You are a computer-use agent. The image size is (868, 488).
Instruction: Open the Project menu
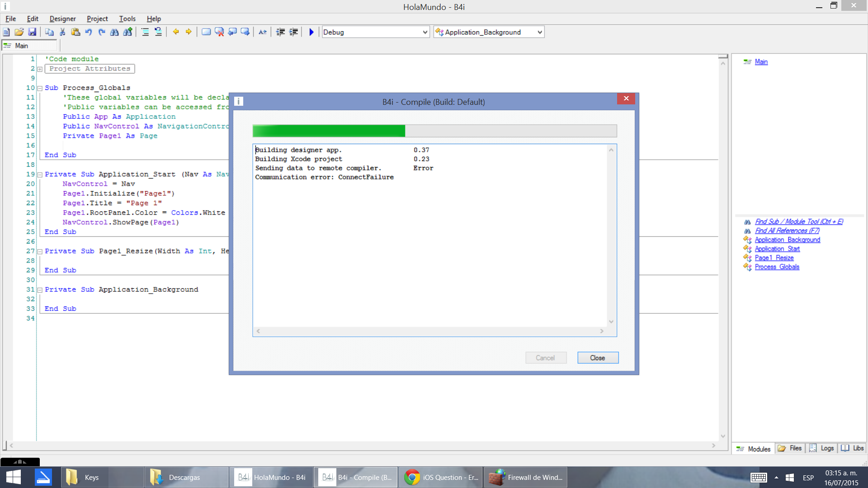pos(97,19)
